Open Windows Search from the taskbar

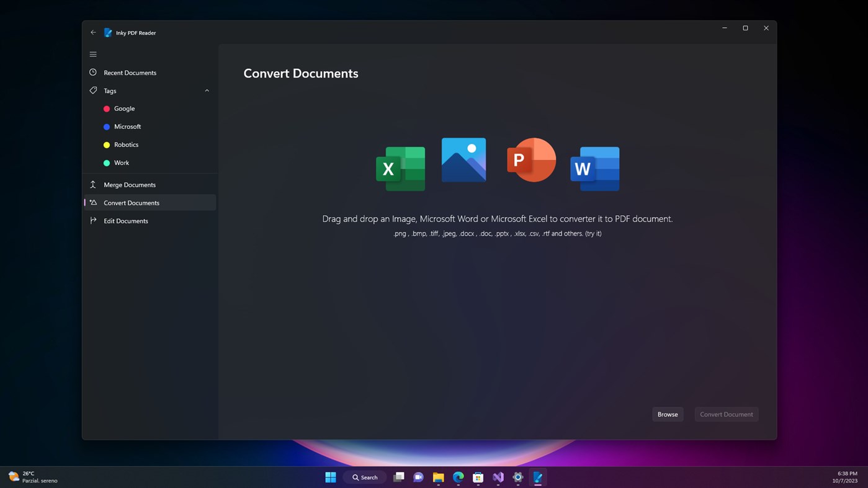(x=365, y=477)
